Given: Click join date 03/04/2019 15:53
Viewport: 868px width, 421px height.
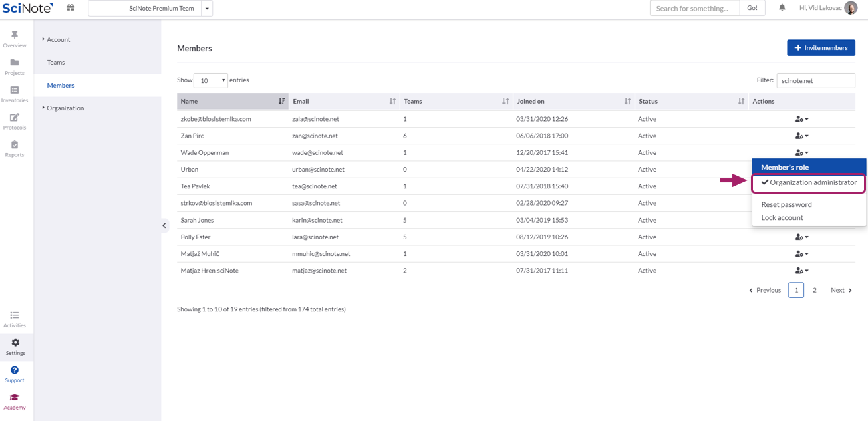Looking at the screenshot, I should tap(543, 220).
